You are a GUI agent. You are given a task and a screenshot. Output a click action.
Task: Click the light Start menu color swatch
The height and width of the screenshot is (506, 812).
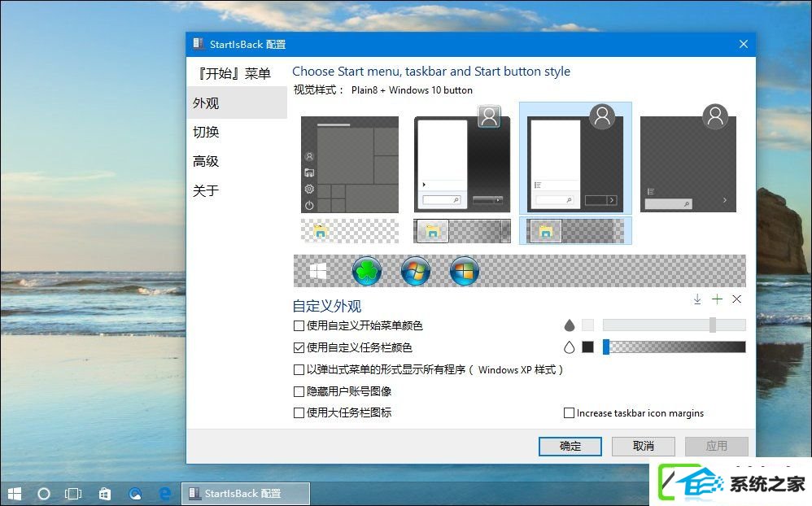point(587,325)
